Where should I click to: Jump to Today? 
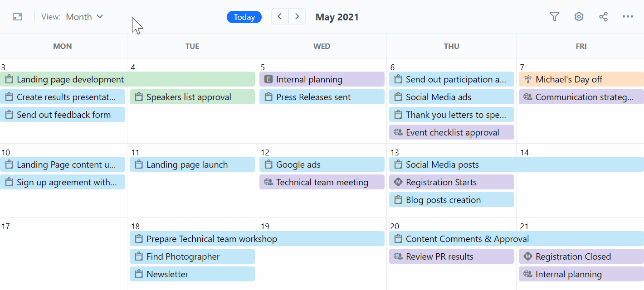click(244, 17)
